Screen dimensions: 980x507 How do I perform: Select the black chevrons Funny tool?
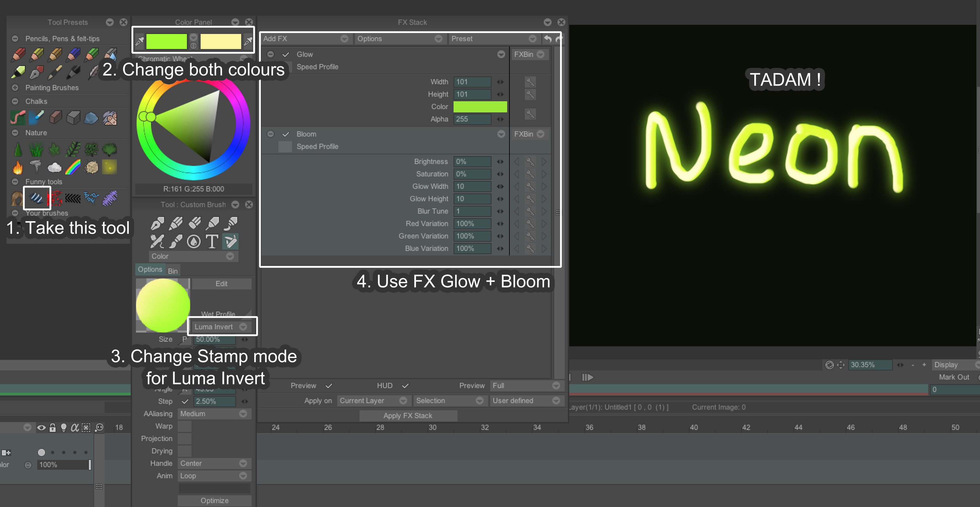[73, 198]
